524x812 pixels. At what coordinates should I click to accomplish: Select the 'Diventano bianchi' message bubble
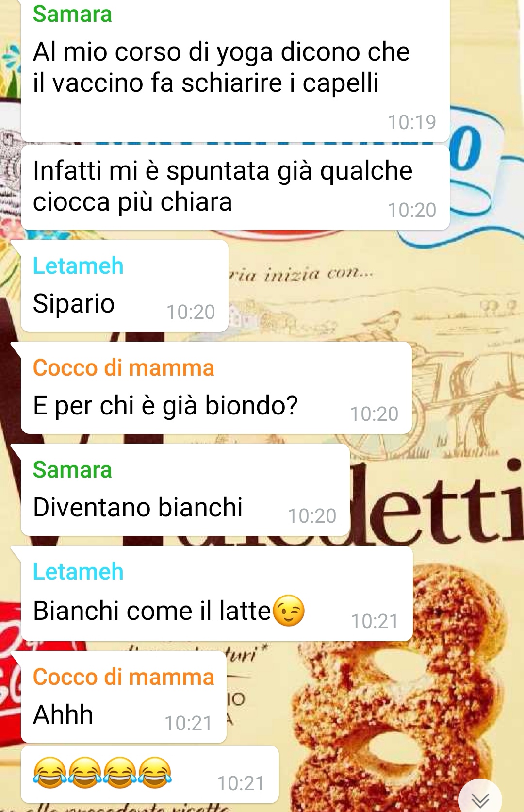pyautogui.click(x=185, y=490)
